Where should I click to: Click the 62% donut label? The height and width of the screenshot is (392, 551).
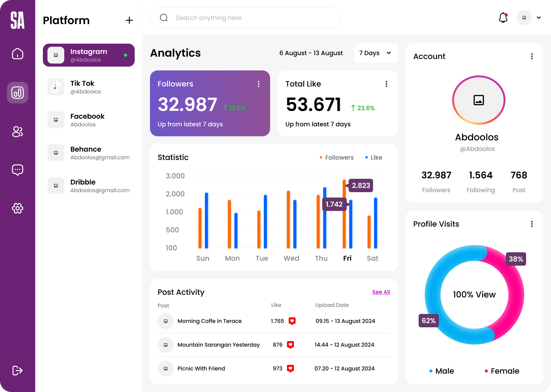(x=429, y=320)
